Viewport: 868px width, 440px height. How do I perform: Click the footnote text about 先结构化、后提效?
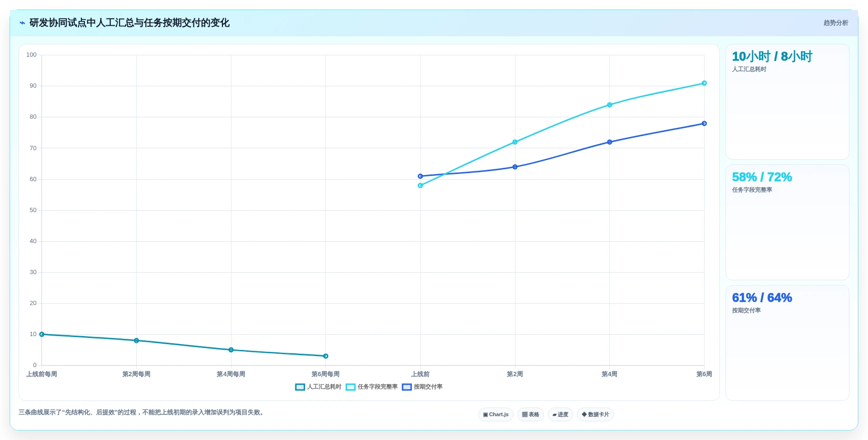click(141, 412)
